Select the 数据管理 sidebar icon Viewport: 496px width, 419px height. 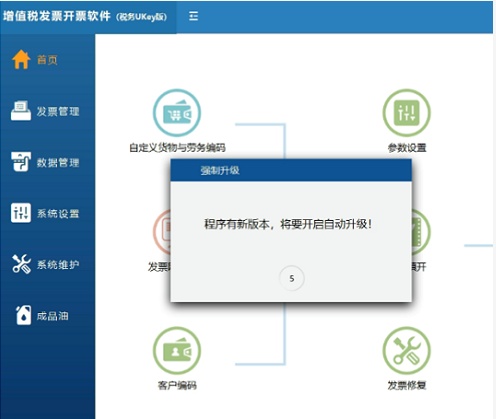pos(21,162)
